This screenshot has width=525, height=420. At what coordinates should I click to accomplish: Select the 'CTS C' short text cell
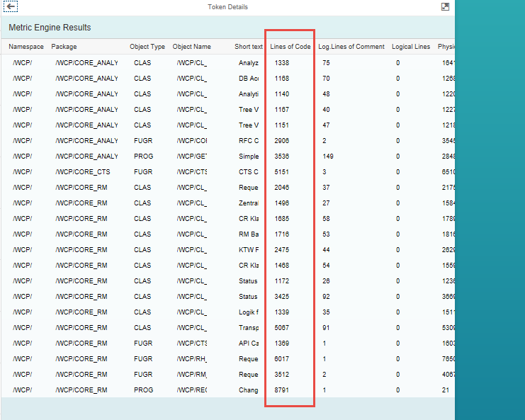[249, 171]
